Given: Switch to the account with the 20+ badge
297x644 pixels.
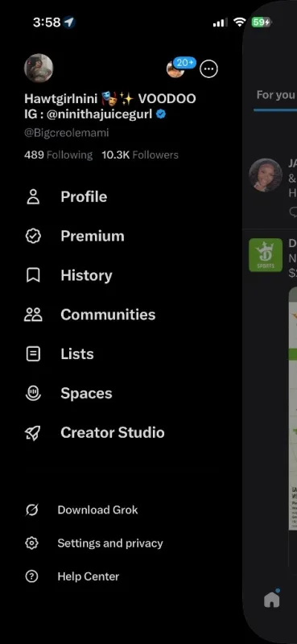Looking at the screenshot, I should pos(175,68).
